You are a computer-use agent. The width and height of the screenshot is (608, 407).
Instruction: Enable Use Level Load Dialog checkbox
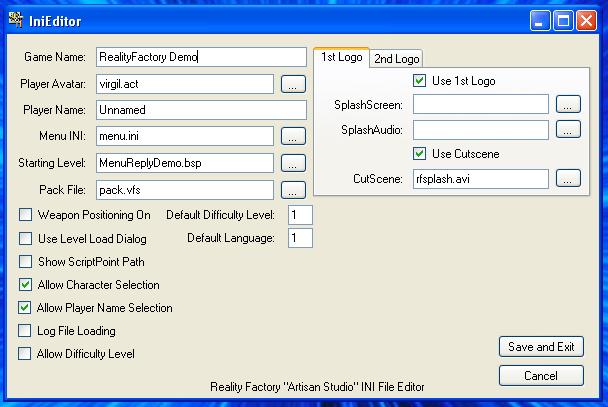pos(26,238)
